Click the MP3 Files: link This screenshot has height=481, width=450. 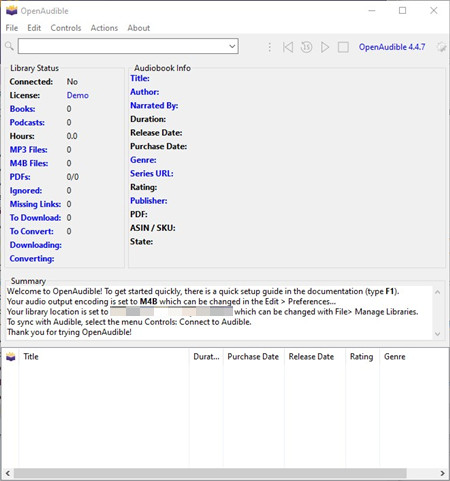pyautogui.click(x=28, y=150)
